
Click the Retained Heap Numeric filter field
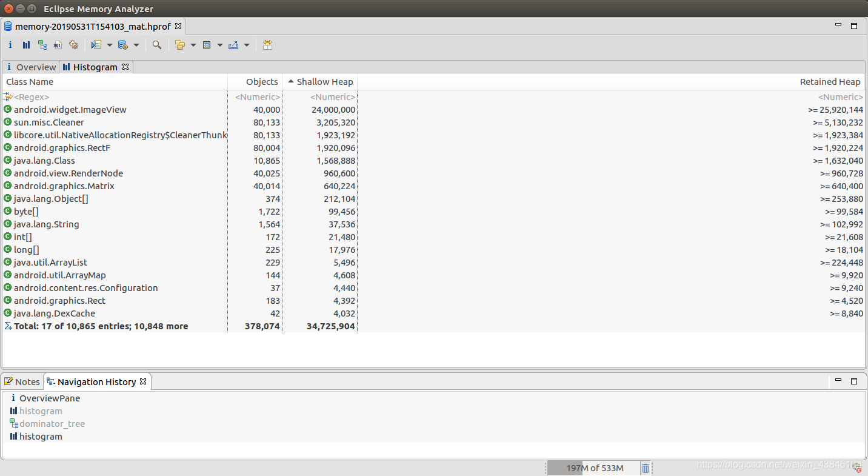(x=612, y=97)
